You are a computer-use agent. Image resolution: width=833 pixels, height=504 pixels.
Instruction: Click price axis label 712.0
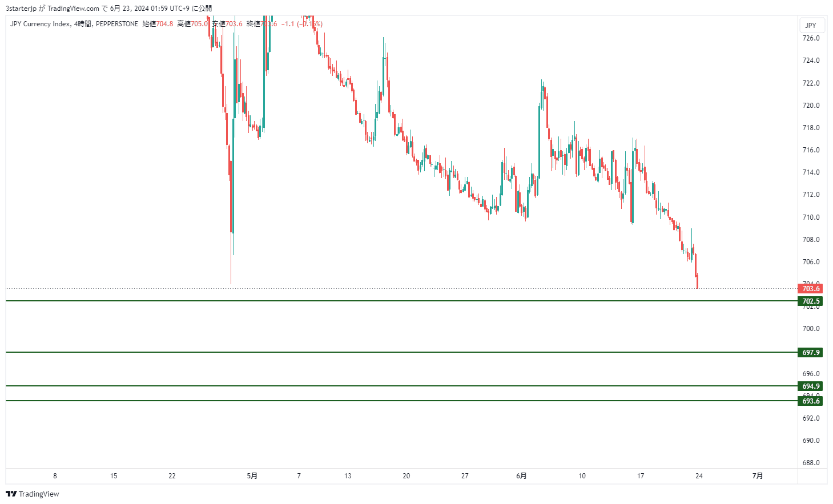(811, 195)
